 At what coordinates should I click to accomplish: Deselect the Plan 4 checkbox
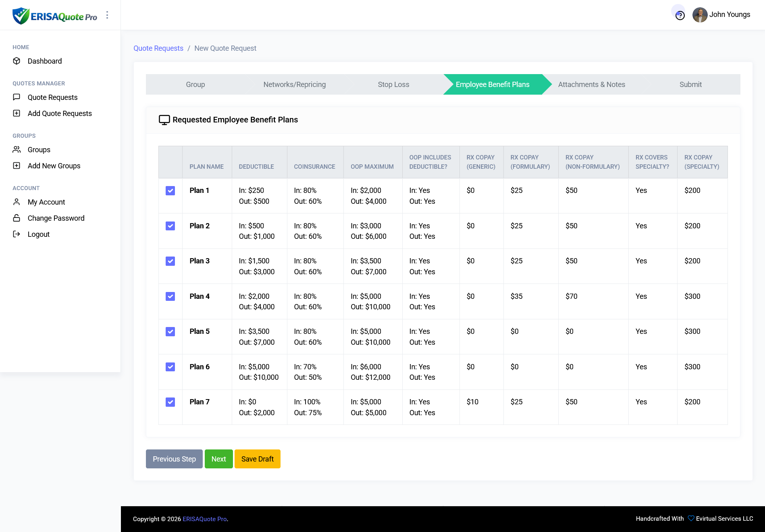point(170,296)
